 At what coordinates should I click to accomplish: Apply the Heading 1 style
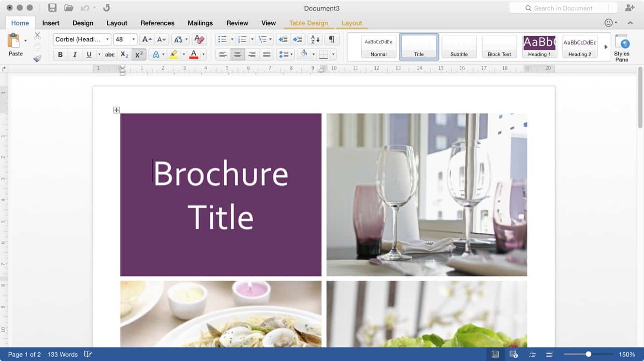click(539, 46)
